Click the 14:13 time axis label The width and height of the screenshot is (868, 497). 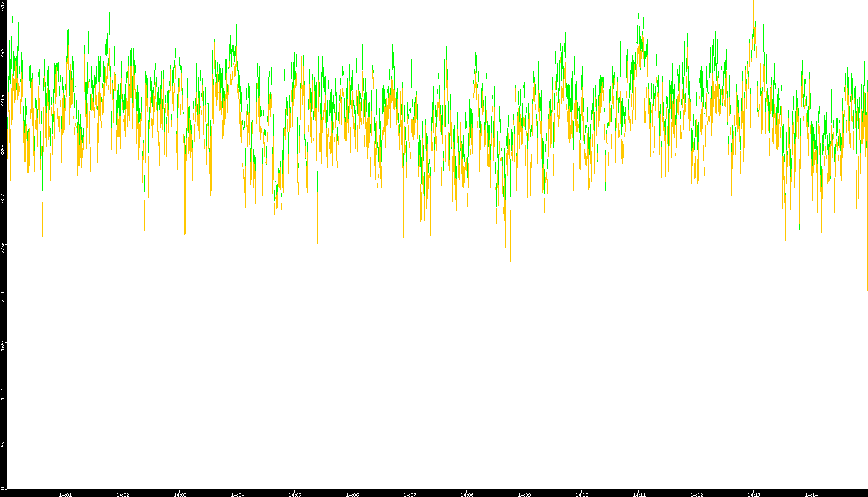(754, 495)
